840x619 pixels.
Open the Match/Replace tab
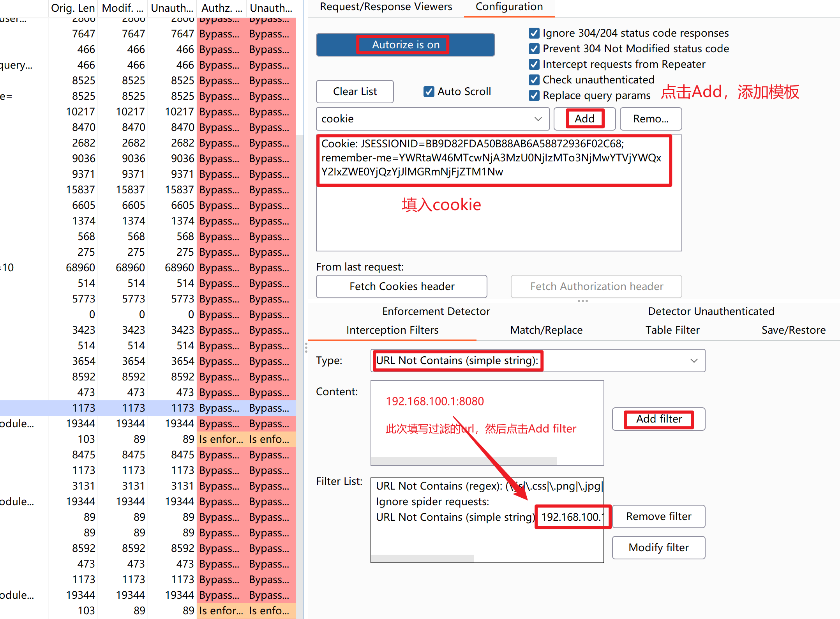[546, 330]
